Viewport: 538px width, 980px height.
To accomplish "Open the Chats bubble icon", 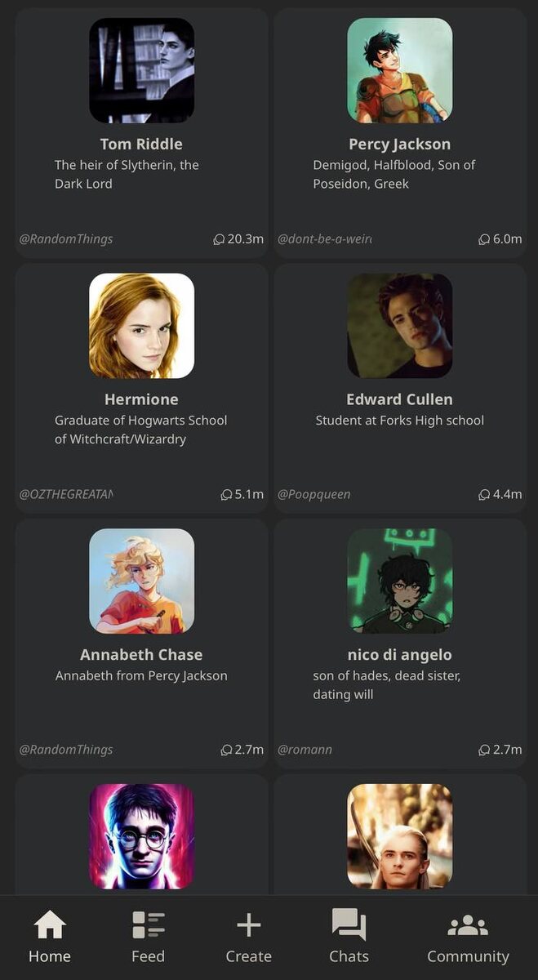I will (349, 925).
